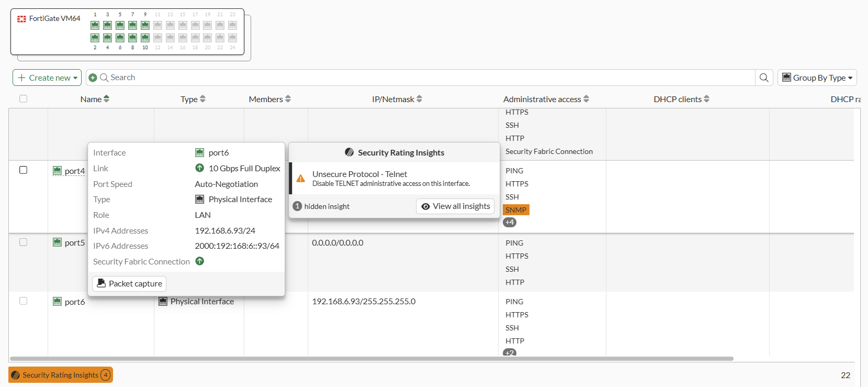This screenshot has height=387, width=868.
Task: Click the magnifier search icon button
Action: pyautogui.click(x=764, y=78)
